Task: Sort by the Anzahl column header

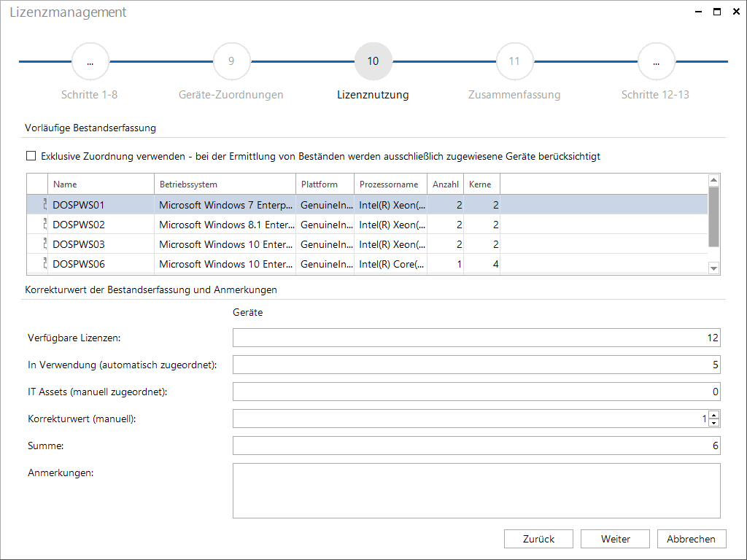Action: pyautogui.click(x=446, y=184)
